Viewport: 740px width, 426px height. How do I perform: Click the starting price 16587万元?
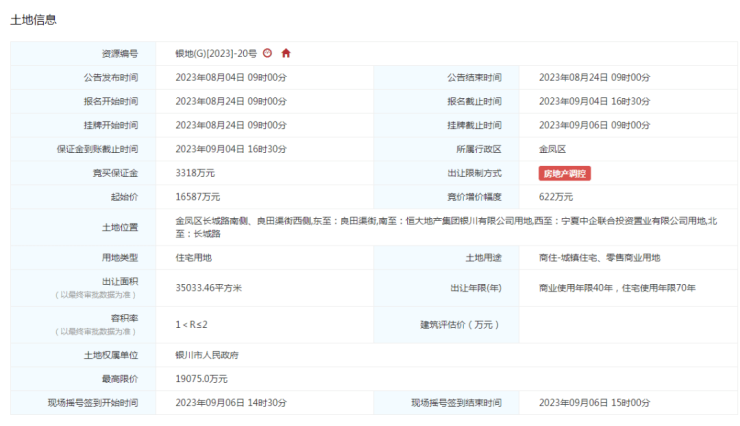pos(199,197)
